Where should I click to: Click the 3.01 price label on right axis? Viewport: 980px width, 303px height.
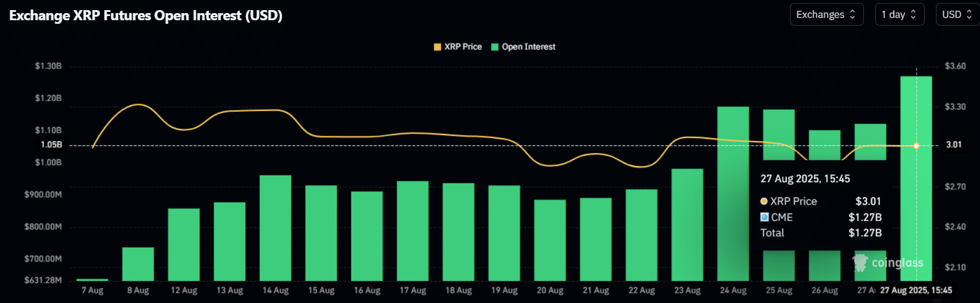pos(954,145)
